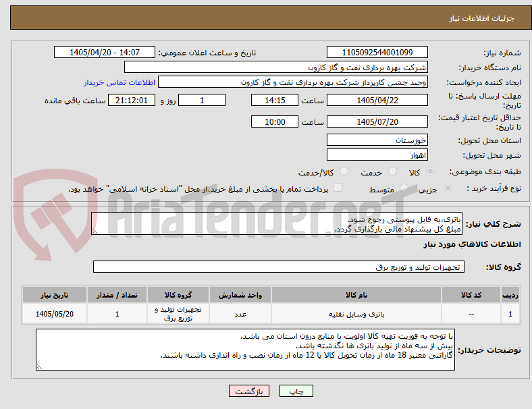Click the نام کالا column header

coord(356,295)
